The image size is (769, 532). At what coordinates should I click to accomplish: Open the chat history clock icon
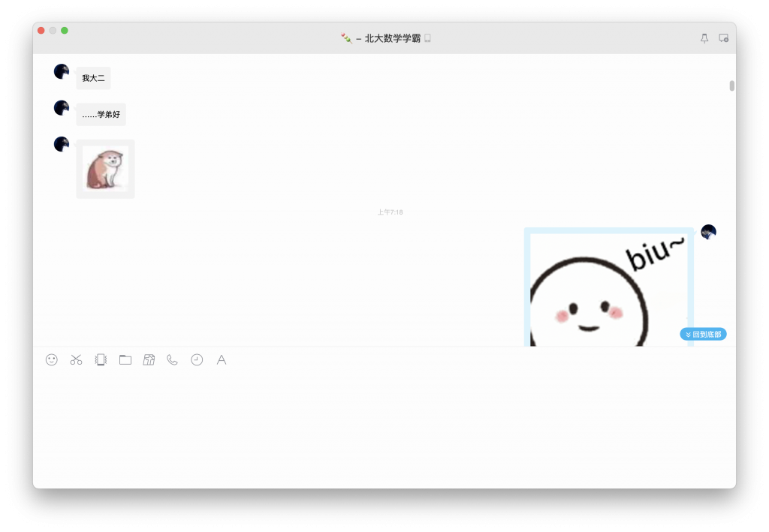[x=196, y=360]
